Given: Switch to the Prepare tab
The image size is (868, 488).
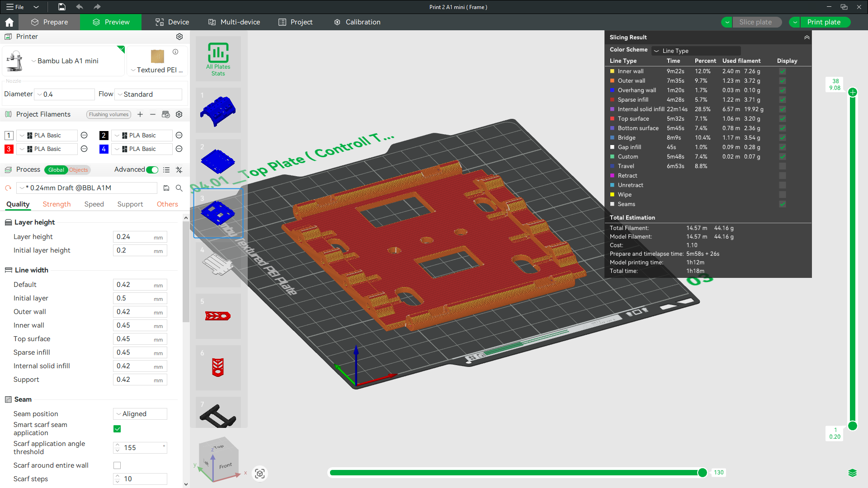Looking at the screenshot, I should (49, 22).
